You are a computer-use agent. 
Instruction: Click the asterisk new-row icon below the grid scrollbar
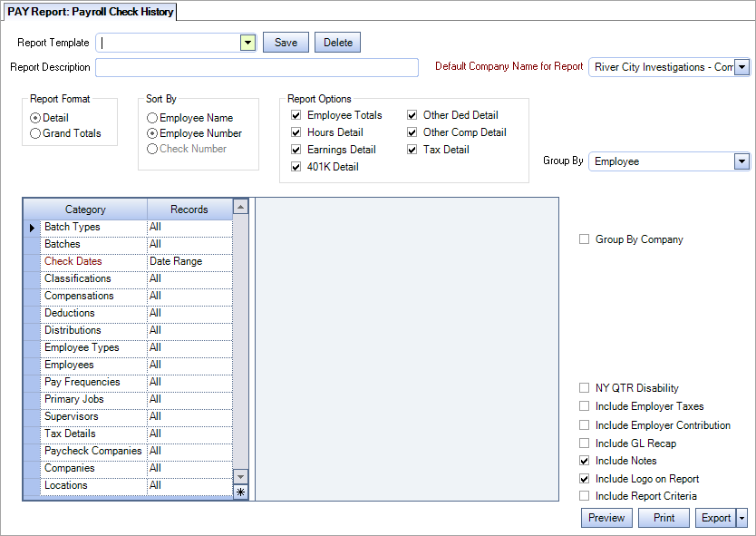[239, 491]
